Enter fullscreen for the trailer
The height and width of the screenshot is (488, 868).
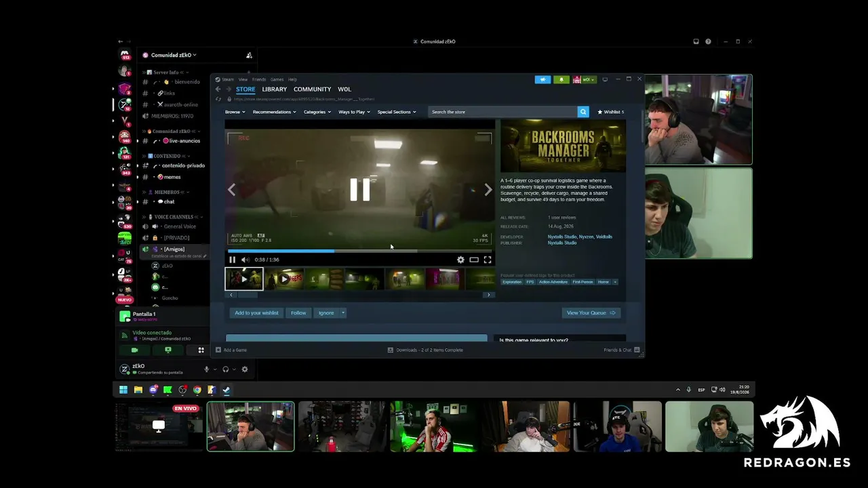pos(487,260)
